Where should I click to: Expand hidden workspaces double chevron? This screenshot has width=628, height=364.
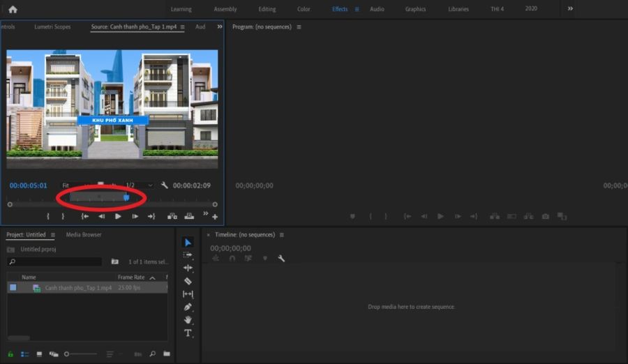[x=570, y=8]
